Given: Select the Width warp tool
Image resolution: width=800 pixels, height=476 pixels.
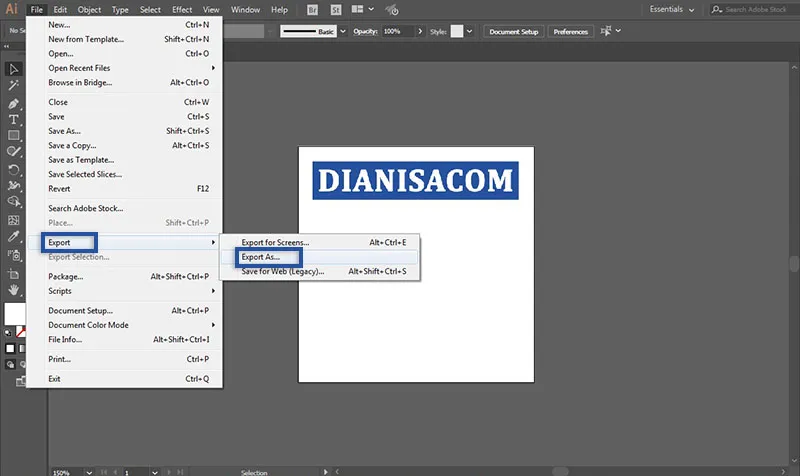Looking at the screenshot, I should pyautogui.click(x=14, y=185).
